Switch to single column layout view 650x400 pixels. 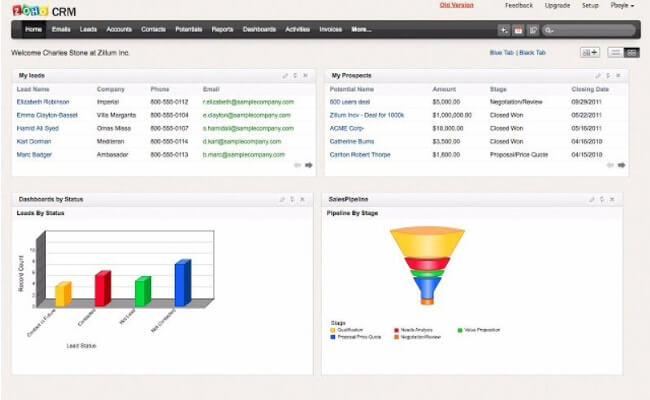616,53
